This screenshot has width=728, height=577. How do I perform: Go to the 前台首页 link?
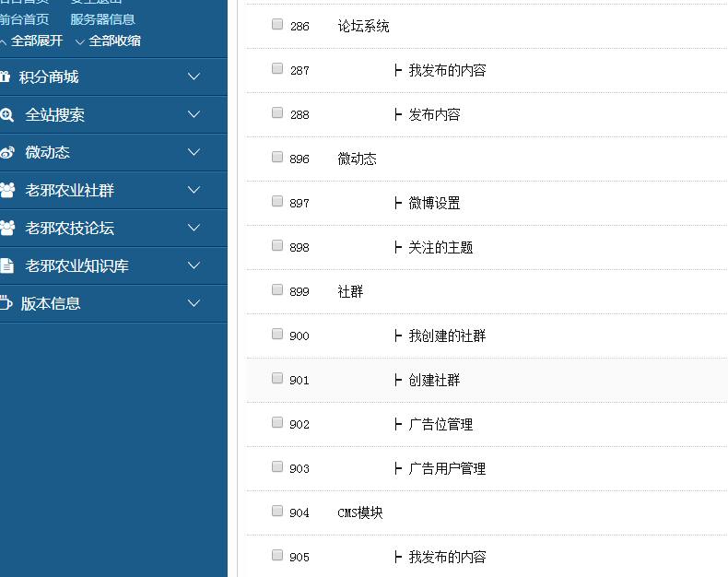[24, 19]
